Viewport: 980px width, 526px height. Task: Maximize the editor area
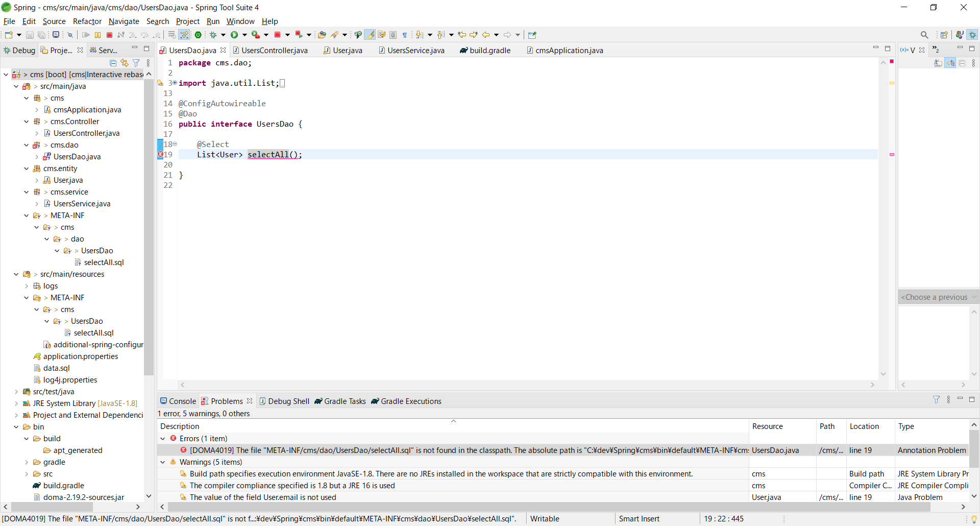point(888,49)
